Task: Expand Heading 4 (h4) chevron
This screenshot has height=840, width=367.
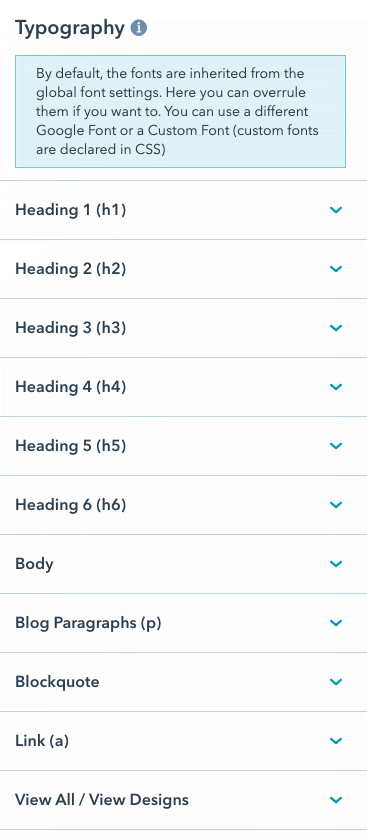Action: tap(336, 387)
